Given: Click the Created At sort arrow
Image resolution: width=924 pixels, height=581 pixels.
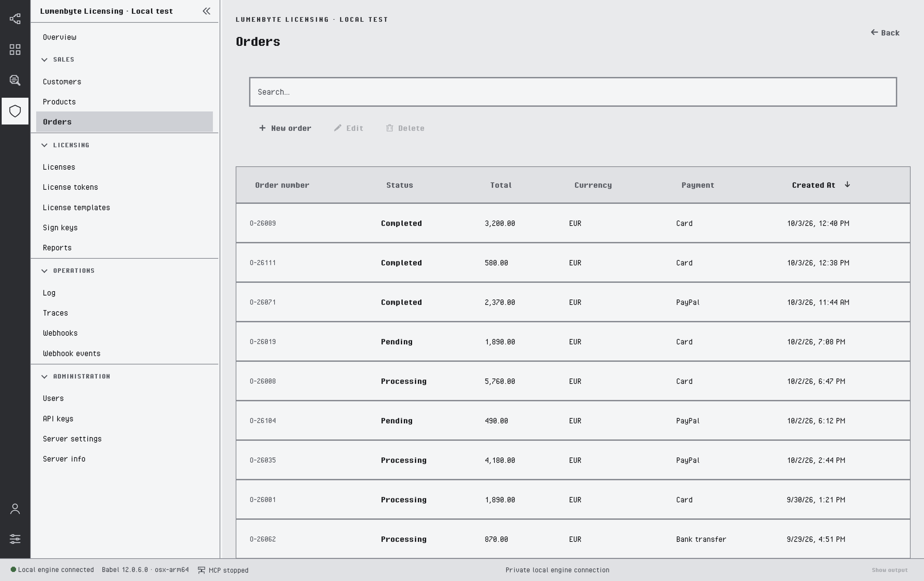Looking at the screenshot, I should pos(847,185).
